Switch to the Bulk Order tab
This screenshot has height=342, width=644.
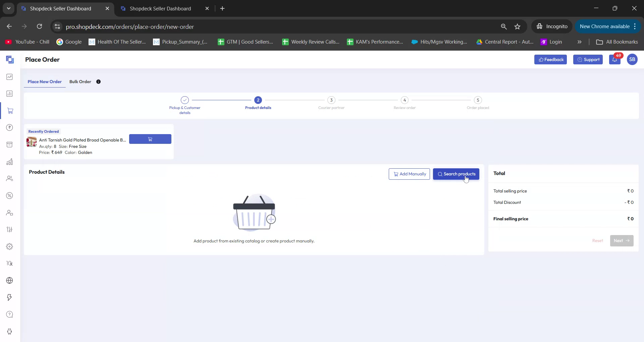point(80,81)
